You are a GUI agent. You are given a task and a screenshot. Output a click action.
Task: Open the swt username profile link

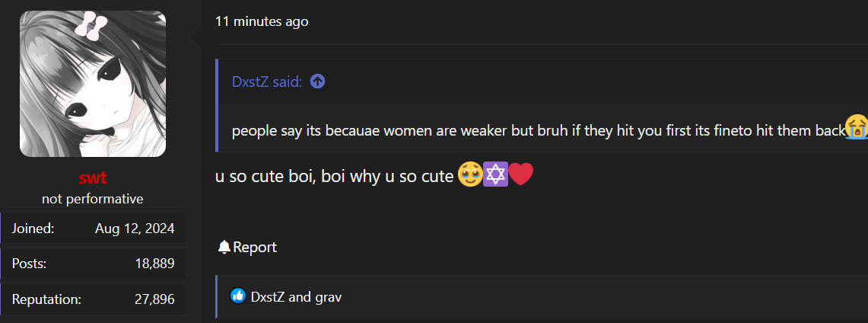point(93,179)
